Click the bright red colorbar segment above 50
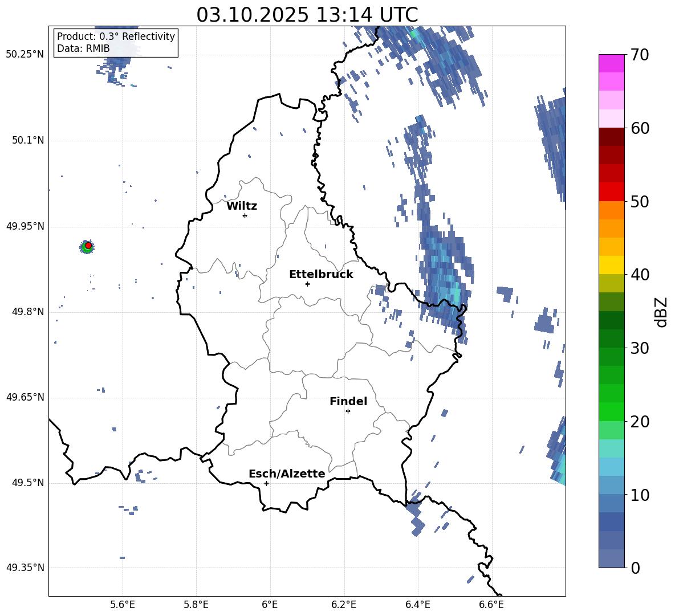Viewport: 675px width, 616px height. 612,192
